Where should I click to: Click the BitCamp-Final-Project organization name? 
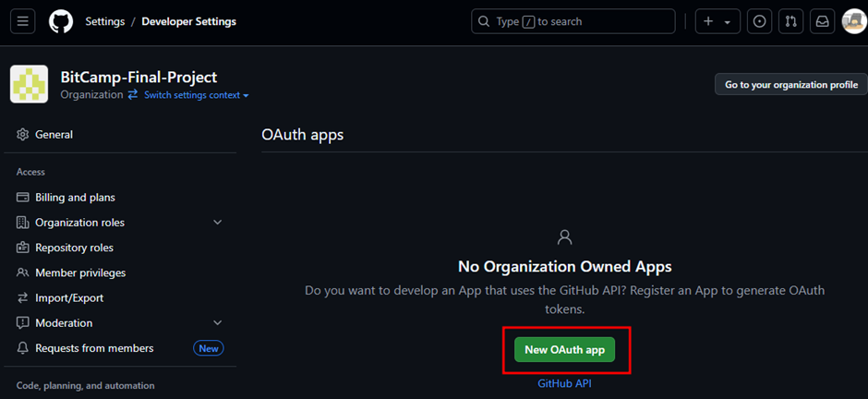(x=139, y=77)
